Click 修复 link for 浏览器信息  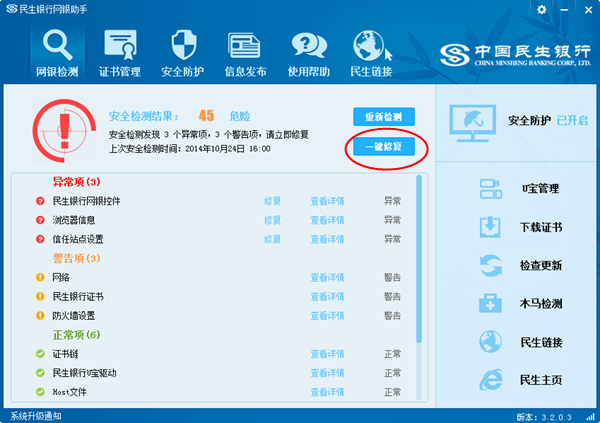272,220
